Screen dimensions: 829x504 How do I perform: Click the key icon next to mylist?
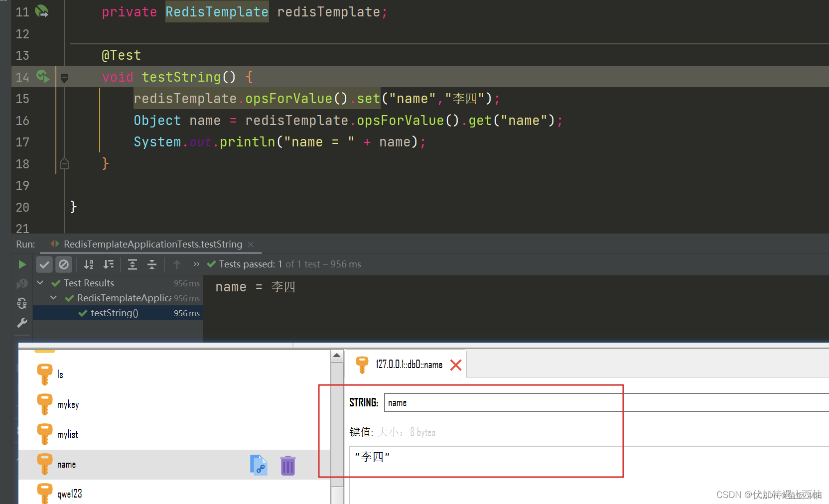tap(45, 434)
